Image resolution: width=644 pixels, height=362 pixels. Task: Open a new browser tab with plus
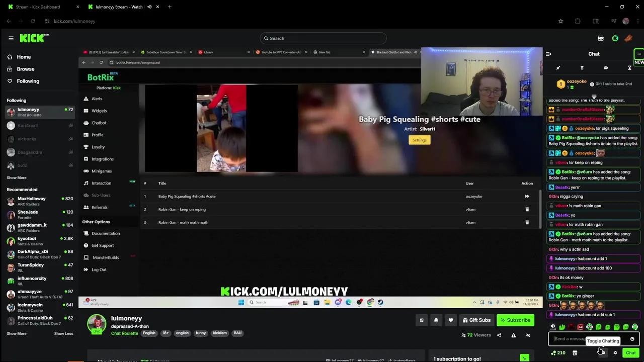170,7
